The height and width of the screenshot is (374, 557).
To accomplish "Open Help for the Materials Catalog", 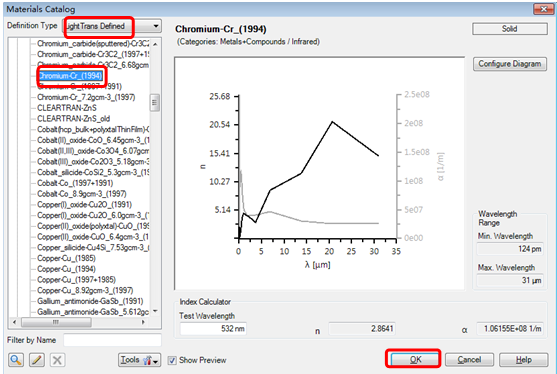I will tap(523, 360).
